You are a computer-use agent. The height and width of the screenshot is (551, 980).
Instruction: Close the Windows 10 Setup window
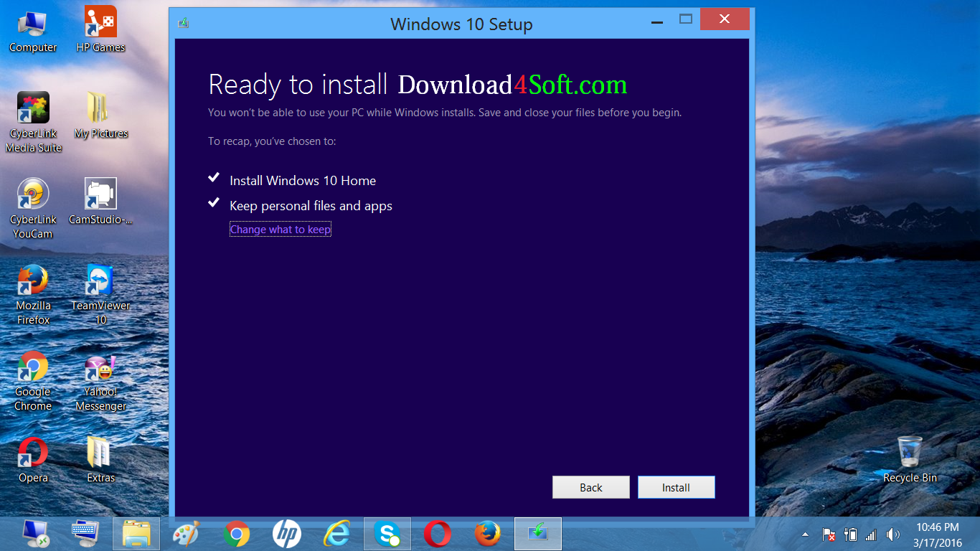725,19
